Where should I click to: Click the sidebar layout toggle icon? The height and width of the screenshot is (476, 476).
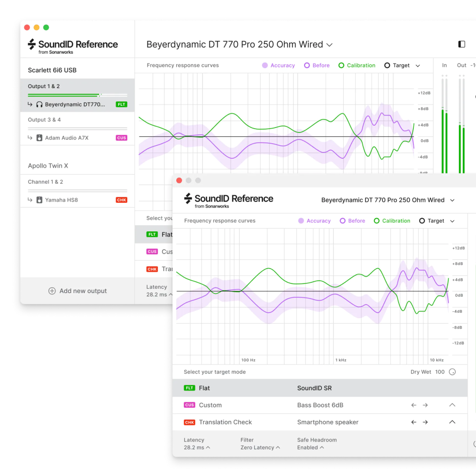(461, 44)
